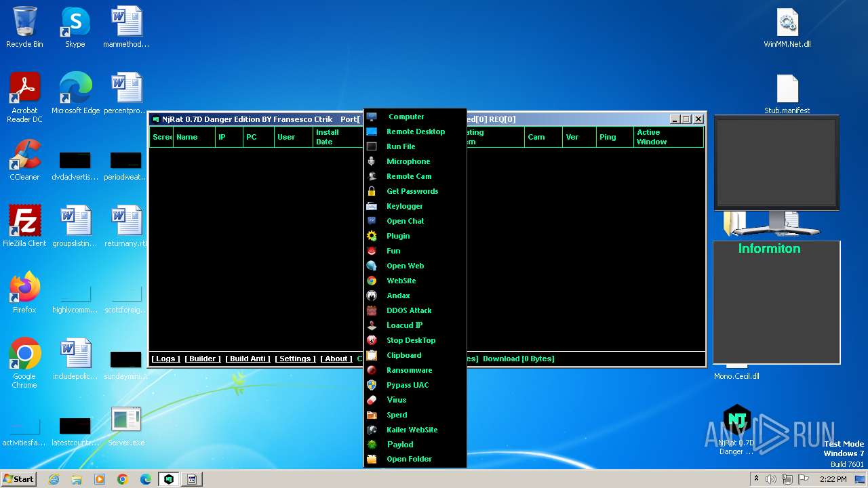Click the Keylogger keyboard icon
Image resolution: width=868 pixels, height=488 pixels.
click(x=372, y=206)
